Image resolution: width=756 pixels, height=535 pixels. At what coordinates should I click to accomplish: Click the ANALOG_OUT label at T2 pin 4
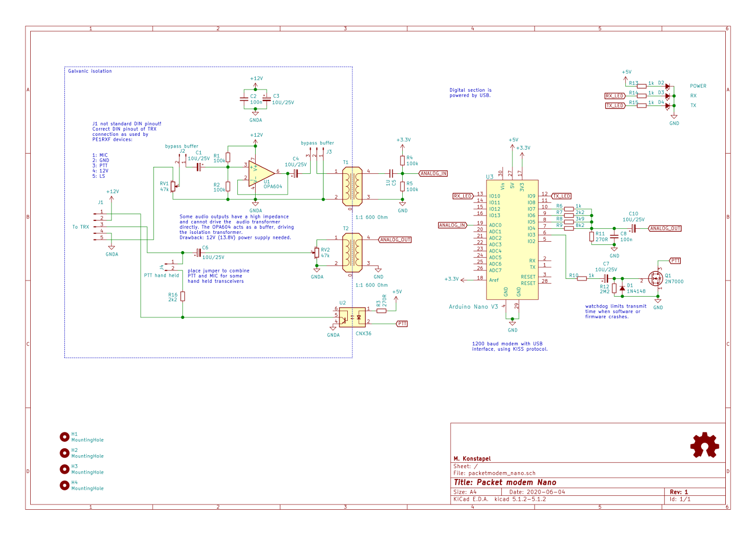(395, 240)
